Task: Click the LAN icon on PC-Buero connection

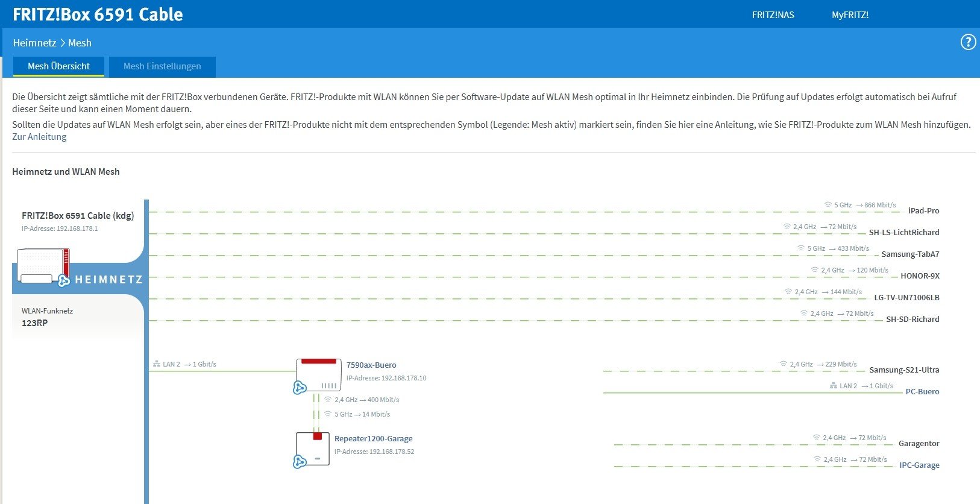Action: point(833,386)
